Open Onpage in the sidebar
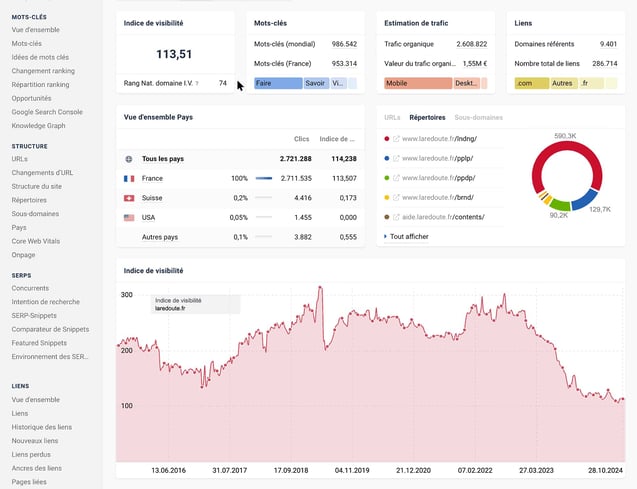The width and height of the screenshot is (637, 489). (23, 255)
